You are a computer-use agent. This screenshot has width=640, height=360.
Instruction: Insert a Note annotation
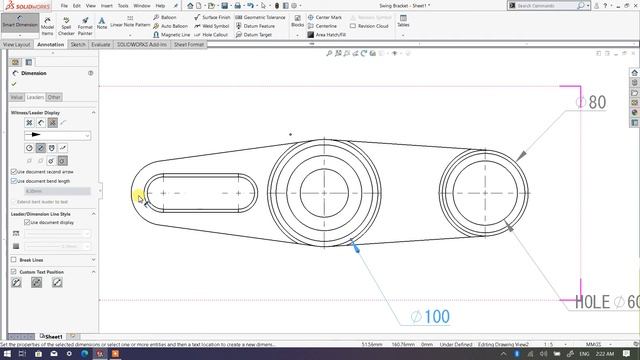tap(102, 23)
